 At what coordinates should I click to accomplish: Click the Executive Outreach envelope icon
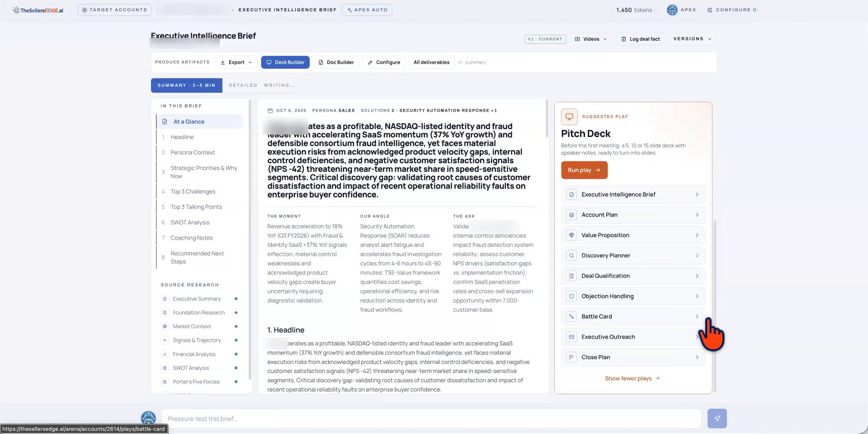(x=571, y=337)
